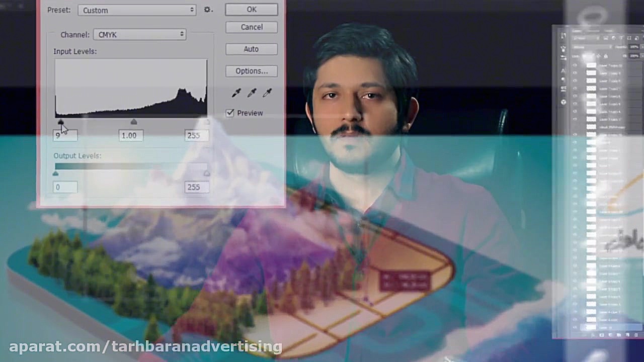The height and width of the screenshot is (362, 644).
Task: Click the topmost icon in the collapsed panel strip
Action: point(563,37)
